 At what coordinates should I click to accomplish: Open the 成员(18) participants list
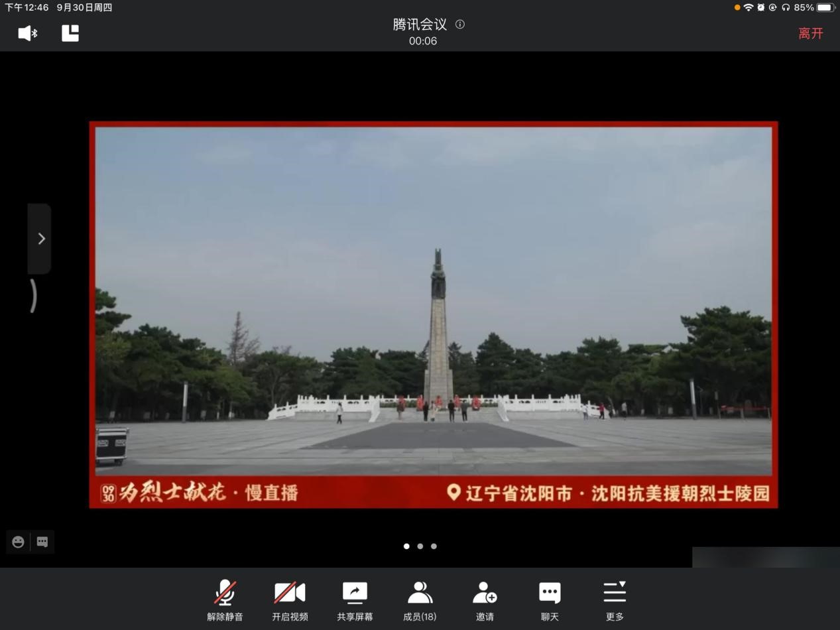[x=420, y=601]
